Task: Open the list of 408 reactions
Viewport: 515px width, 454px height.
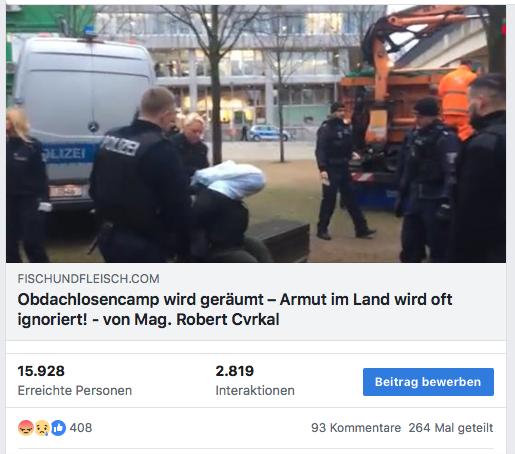Action: pos(81,428)
